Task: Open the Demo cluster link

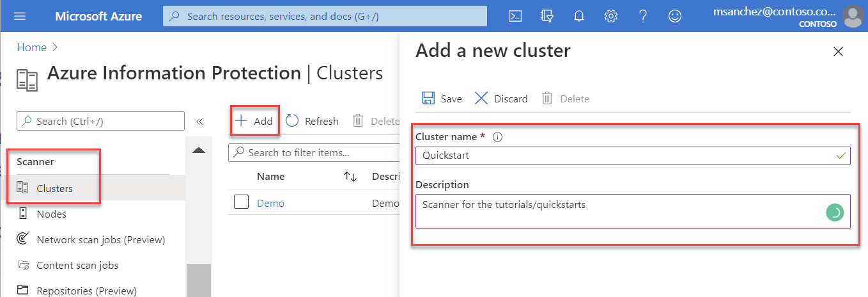Action: 270,203
